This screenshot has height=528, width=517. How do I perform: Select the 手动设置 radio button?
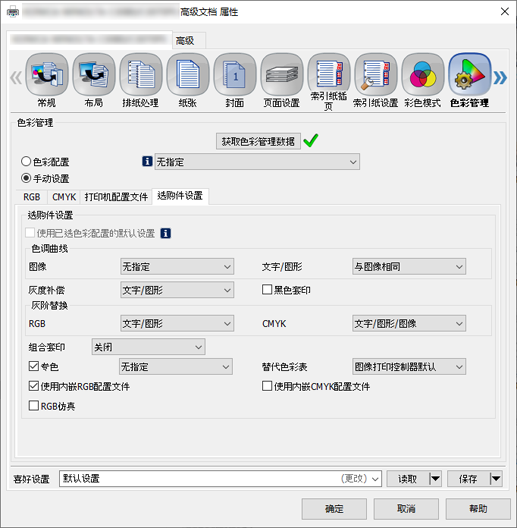click(x=26, y=178)
